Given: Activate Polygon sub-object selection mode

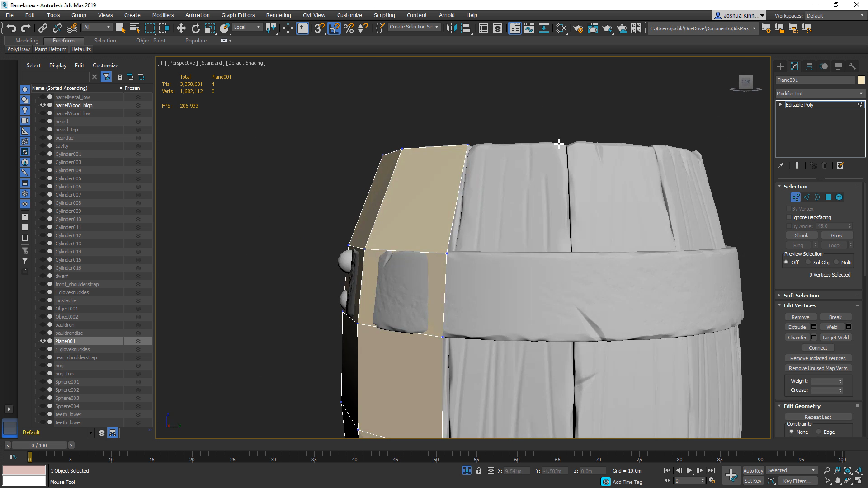Looking at the screenshot, I should coord(828,197).
